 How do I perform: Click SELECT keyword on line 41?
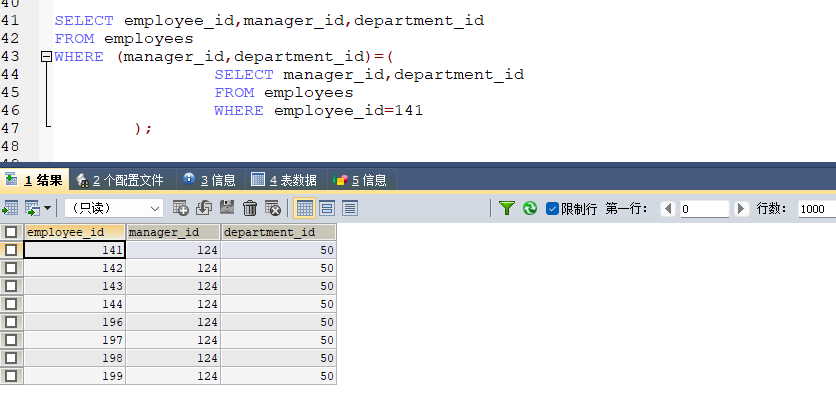84,21
